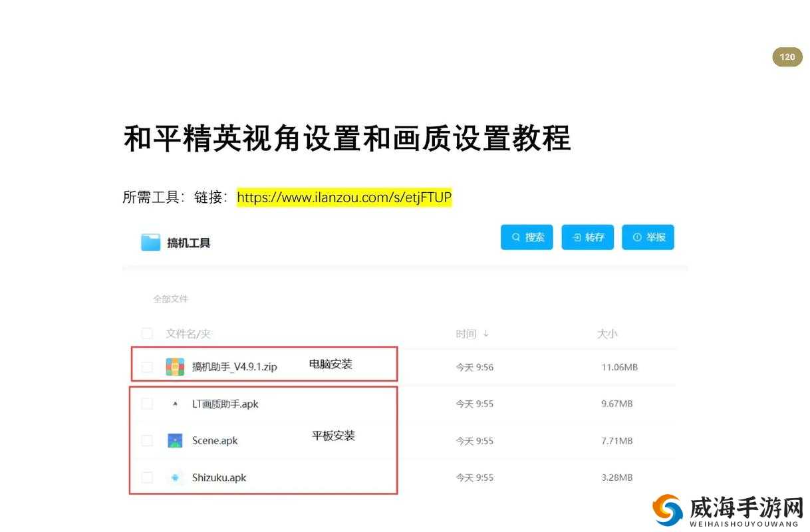Tick the checkbox for Scene.apk
The height and width of the screenshot is (532, 810).
147,440
